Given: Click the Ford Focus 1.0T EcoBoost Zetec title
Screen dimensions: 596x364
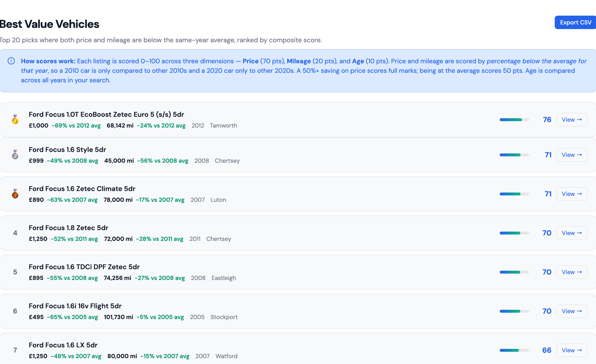Looking at the screenshot, I should coord(106,115).
